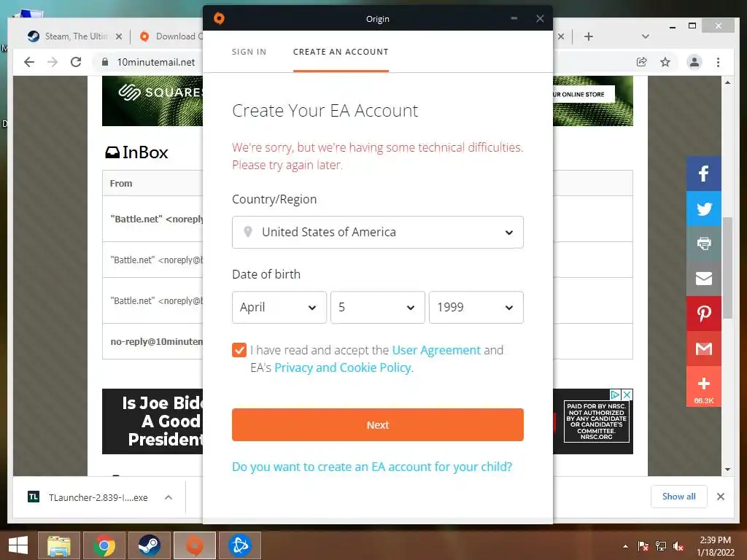Click the scrollbar up arrow

coord(727,82)
